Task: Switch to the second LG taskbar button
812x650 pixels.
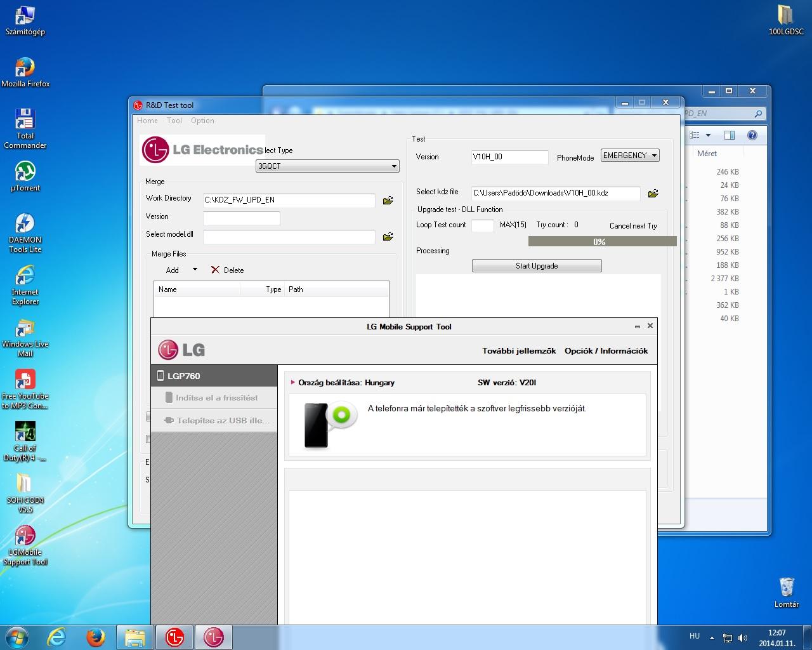Action: coord(214,637)
